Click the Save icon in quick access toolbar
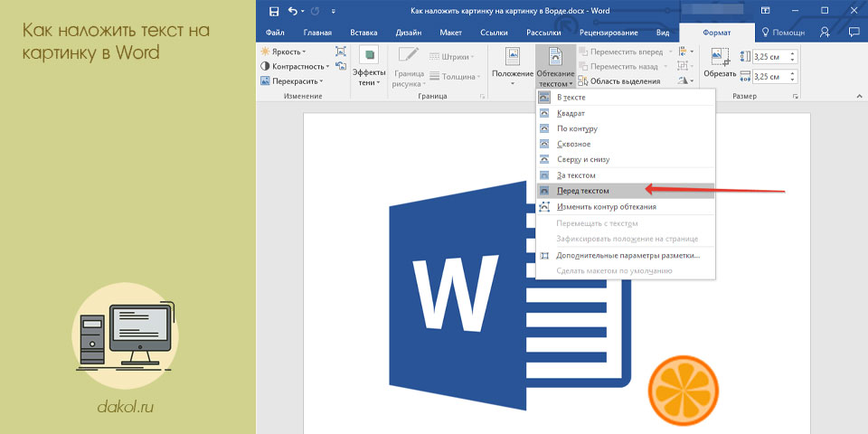The width and height of the screenshot is (868, 434). tap(273, 11)
